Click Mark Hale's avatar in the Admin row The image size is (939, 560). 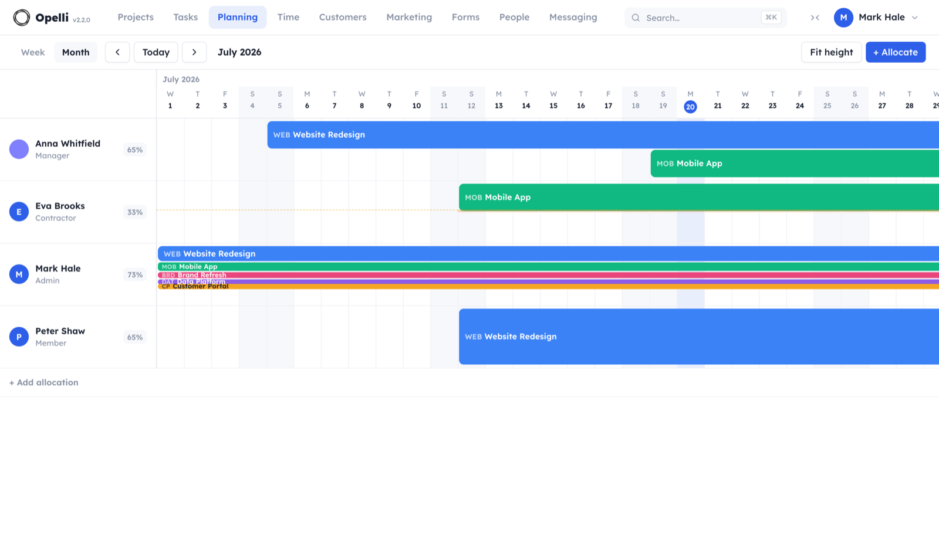pyautogui.click(x=19, y=274)
